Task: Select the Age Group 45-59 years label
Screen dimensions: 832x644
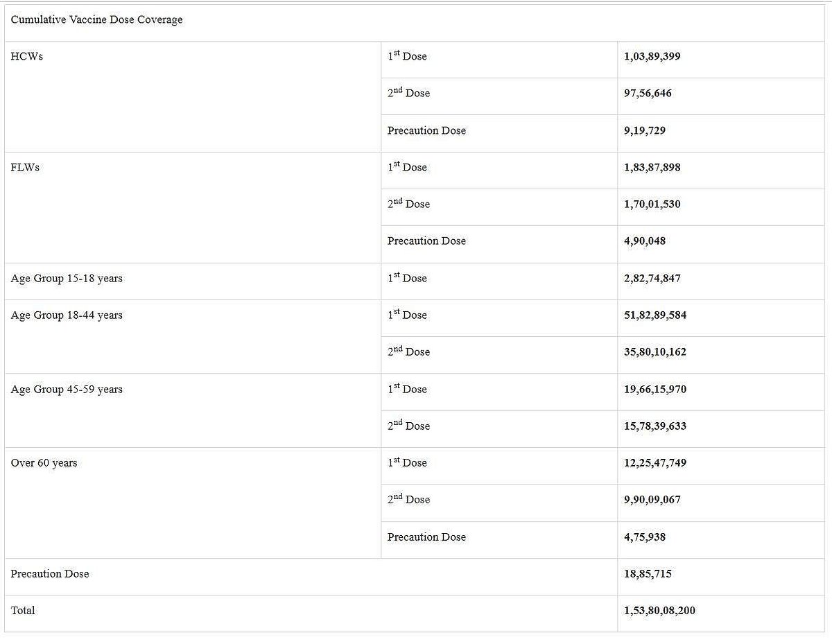Action: [x=67, y=389]
